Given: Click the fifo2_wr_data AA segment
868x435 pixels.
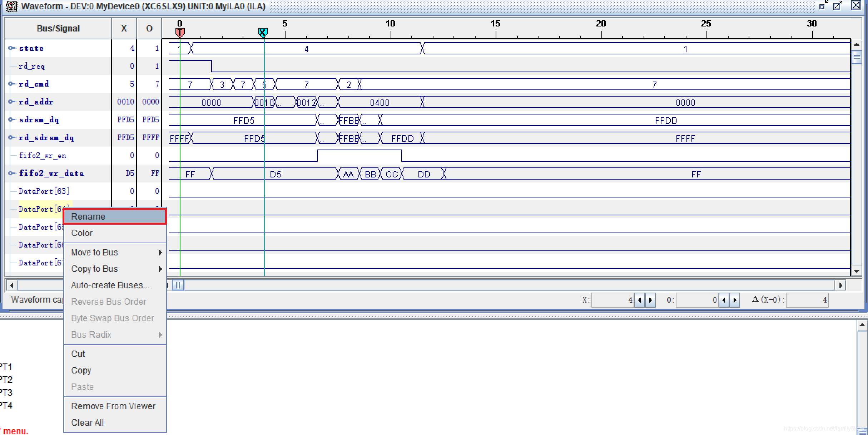Looking at the screenshot, I should [348, 174].
